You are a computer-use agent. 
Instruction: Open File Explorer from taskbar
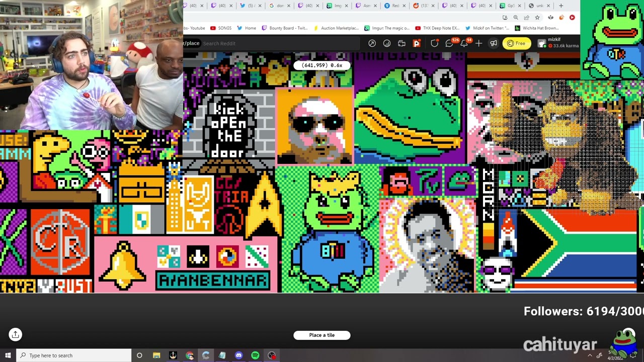pos(156,355)
